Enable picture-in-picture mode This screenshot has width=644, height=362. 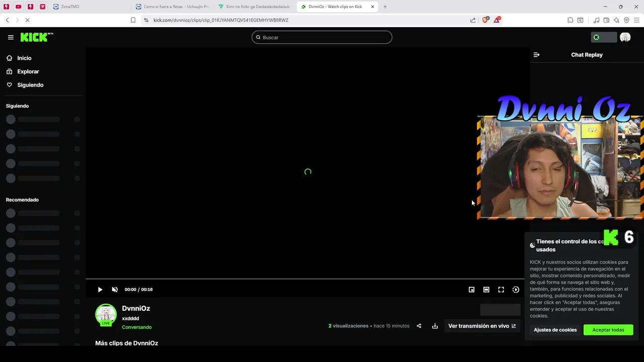pyautogui.click(x=471, y=290)
